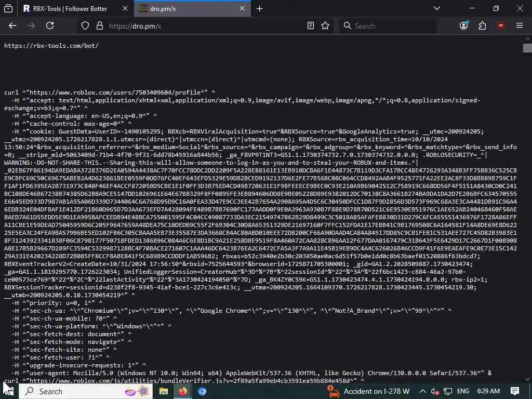Show site security lock information

[x=99, y=26]
